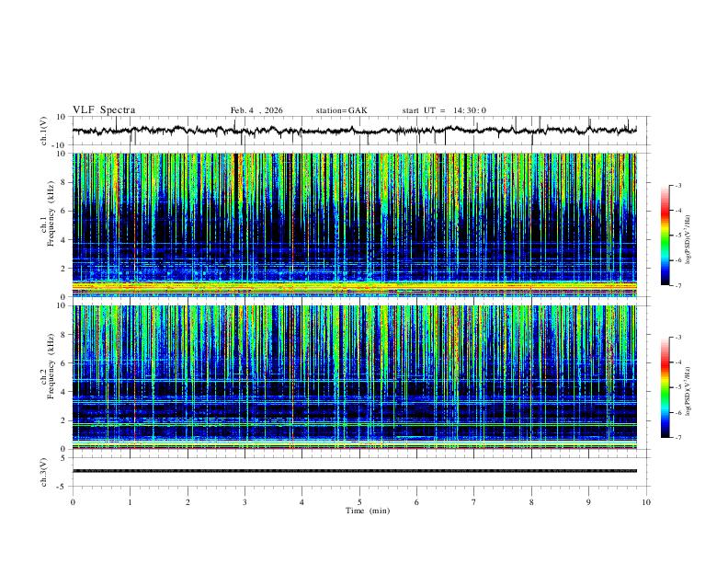Viewport: 728px width, 563px height.
Task: Click time axis tick label "2"
Action: point(188,502)
